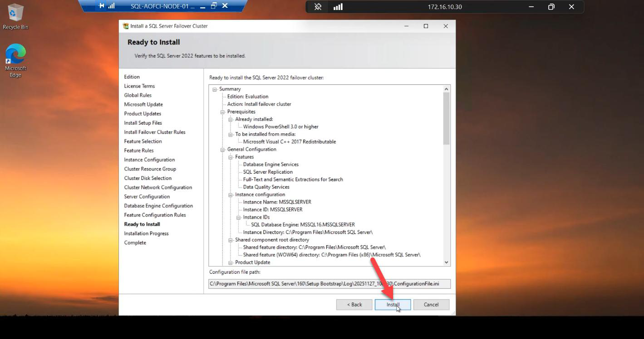Click the summary tree vertical scrollbar thumb
The image size is (644, 339).
pos(446,119)
